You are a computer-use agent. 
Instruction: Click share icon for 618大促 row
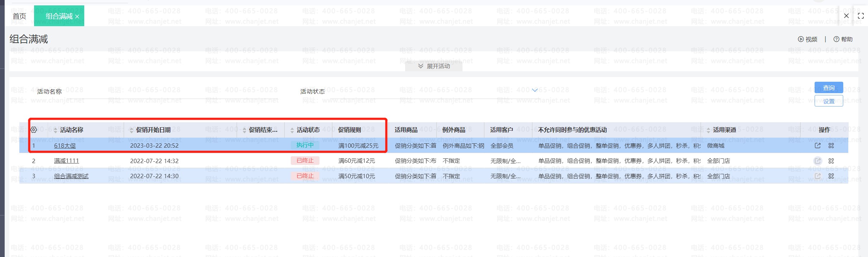click(x=817, y=146)
